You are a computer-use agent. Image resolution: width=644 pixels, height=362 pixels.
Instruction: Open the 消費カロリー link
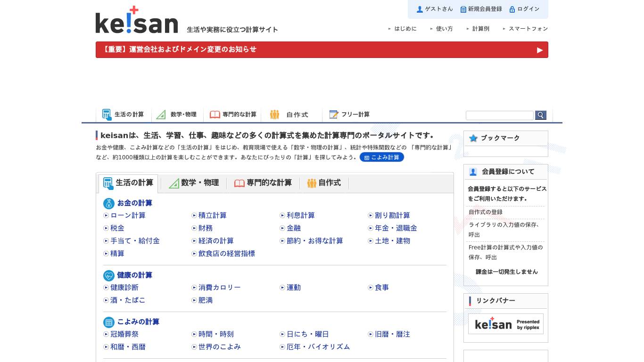[220, 288]
